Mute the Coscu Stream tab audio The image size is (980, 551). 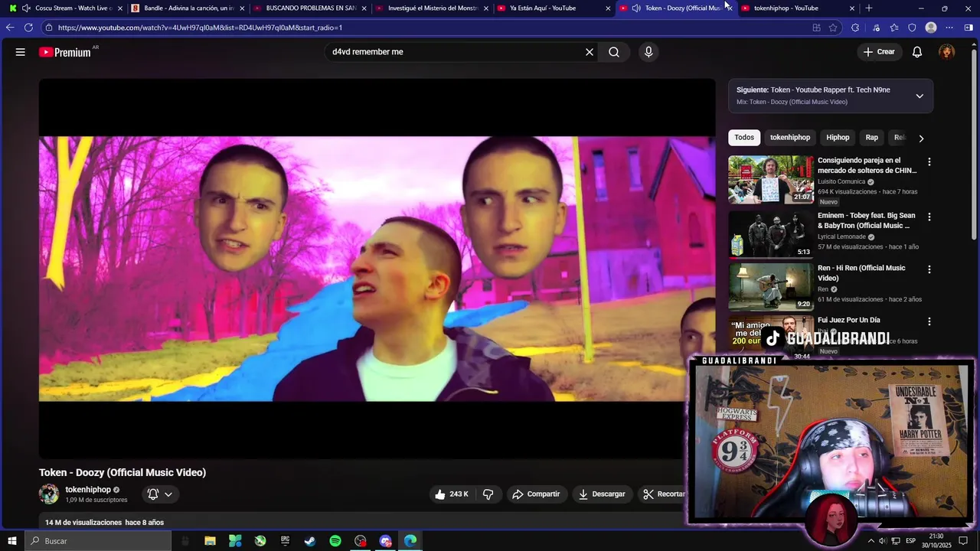pos(26,8)
